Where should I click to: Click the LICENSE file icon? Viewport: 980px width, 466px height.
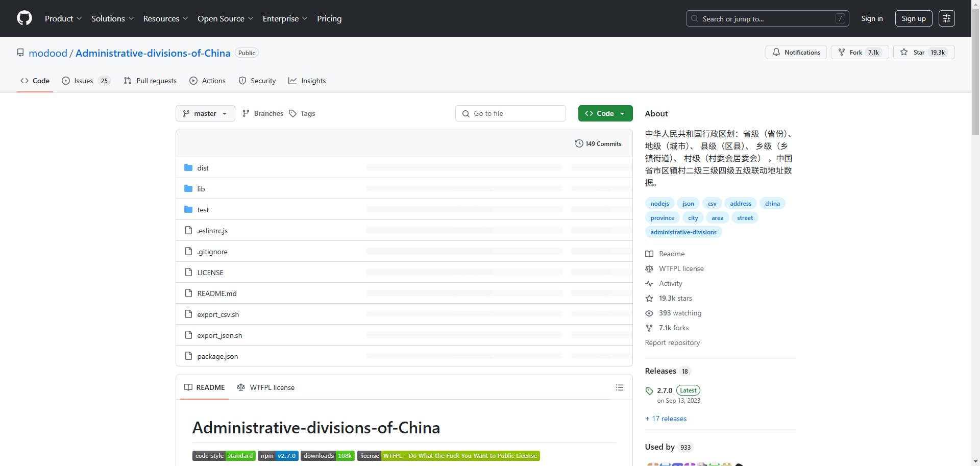[188, 273]
